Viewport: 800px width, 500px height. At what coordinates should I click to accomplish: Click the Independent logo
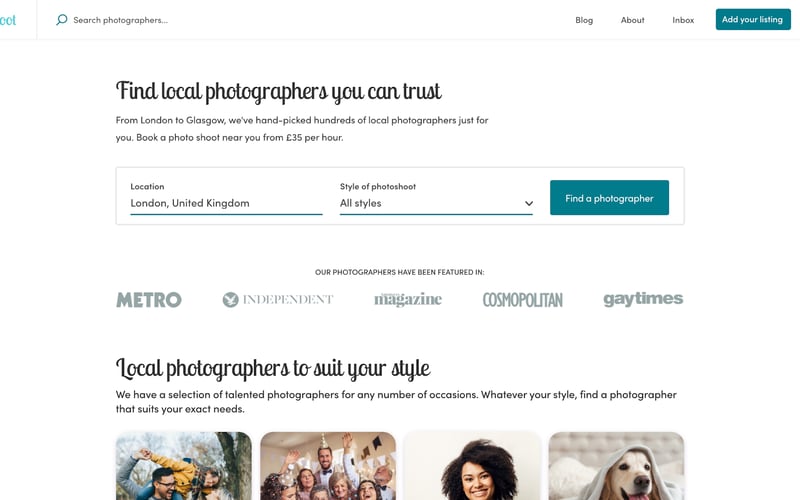click(278, 299)
